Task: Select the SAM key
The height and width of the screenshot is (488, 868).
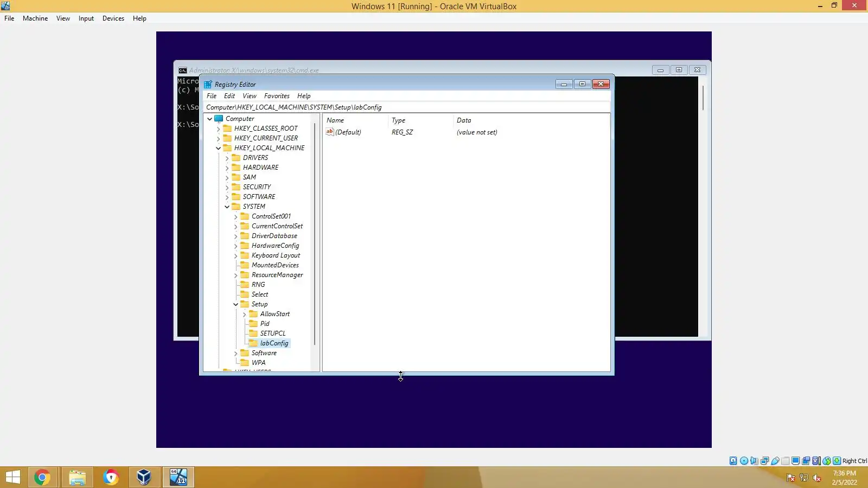Action: [x=250, y=177]
